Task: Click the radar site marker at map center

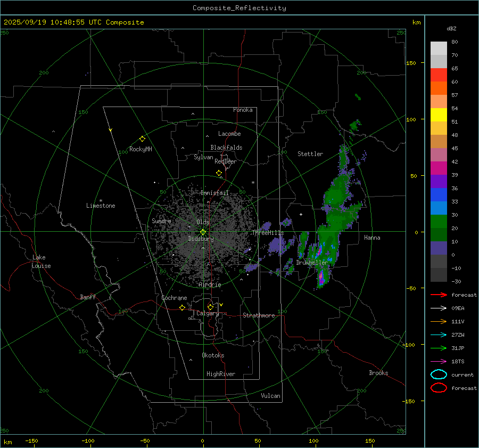Action: point(203,232)
